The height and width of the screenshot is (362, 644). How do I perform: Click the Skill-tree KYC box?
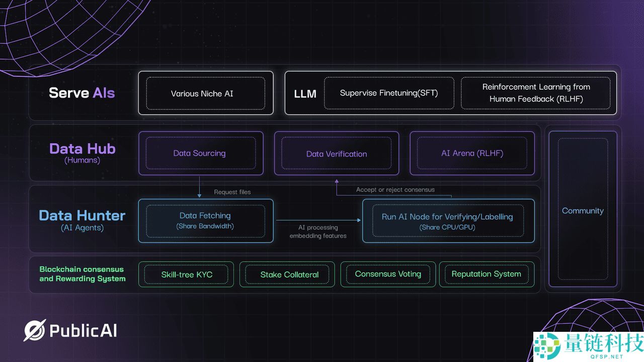click(187, 275)
